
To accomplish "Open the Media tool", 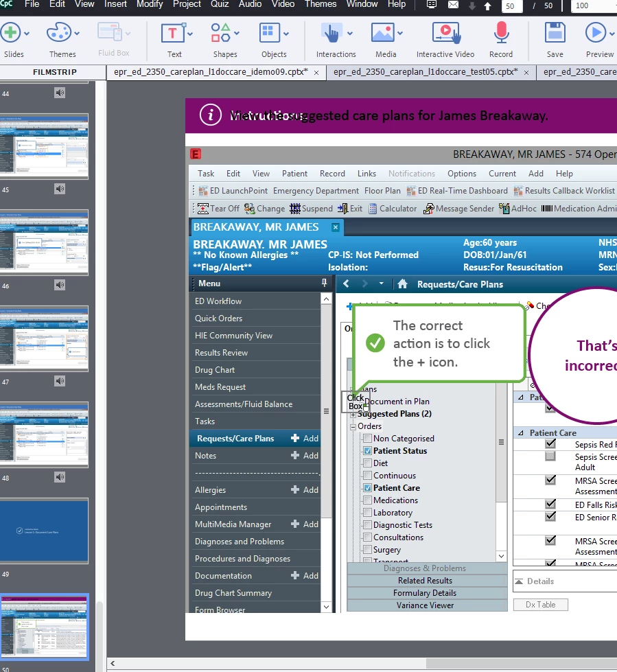I will (383, 33).
